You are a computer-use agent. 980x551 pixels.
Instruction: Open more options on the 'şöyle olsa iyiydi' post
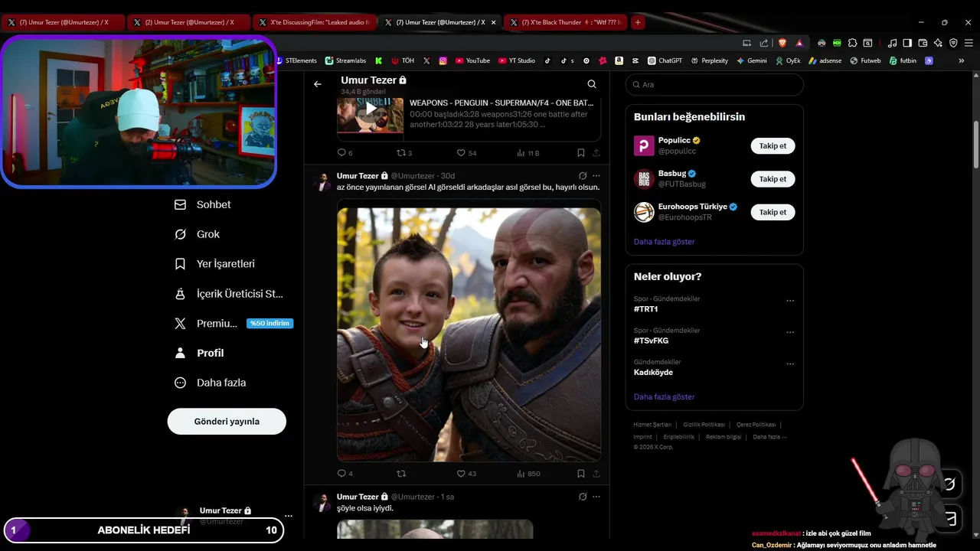tap(596, 497)
